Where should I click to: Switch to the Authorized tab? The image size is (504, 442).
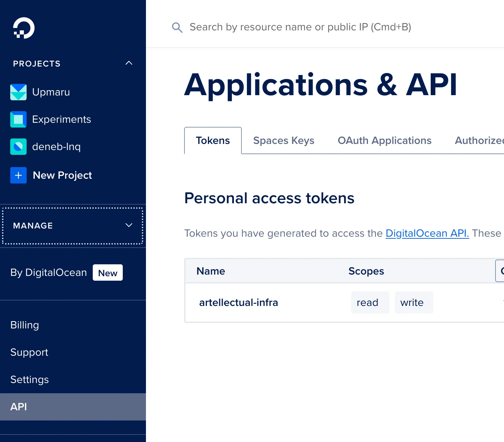coord(479,141)
